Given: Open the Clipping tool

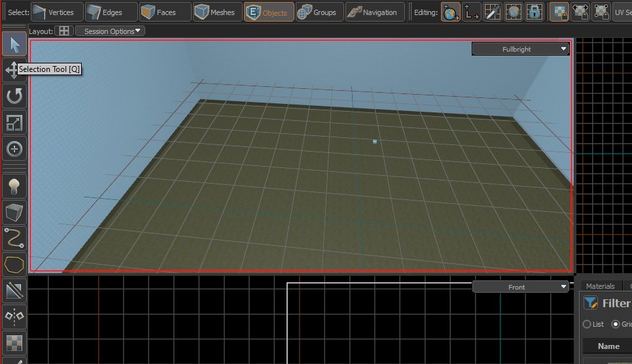Looking at the screenshot, I should pos(14,291).
